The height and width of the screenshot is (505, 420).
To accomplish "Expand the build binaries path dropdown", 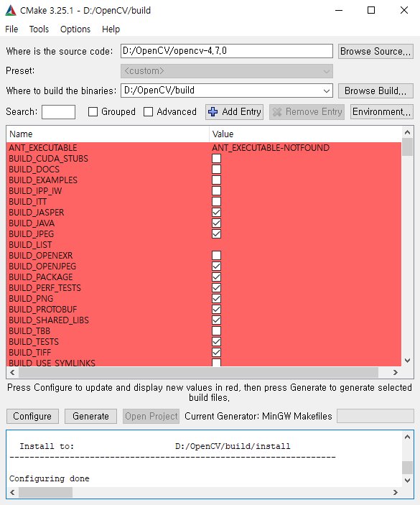I will [327, 91].
